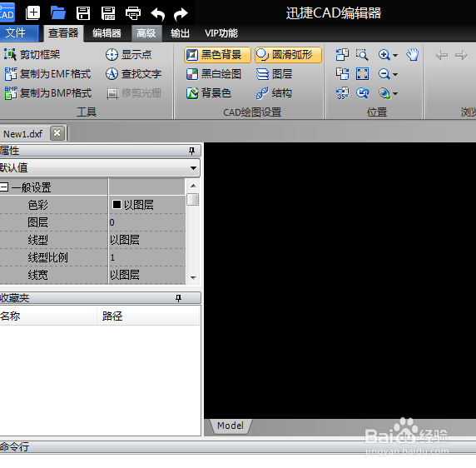Screen dimensions: 476x468
Task: Select the 剪切框架 tool
Action: click(32, 55)
